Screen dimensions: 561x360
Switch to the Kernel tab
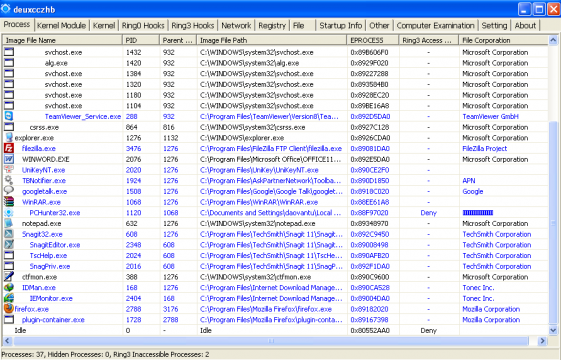[104, 26]
